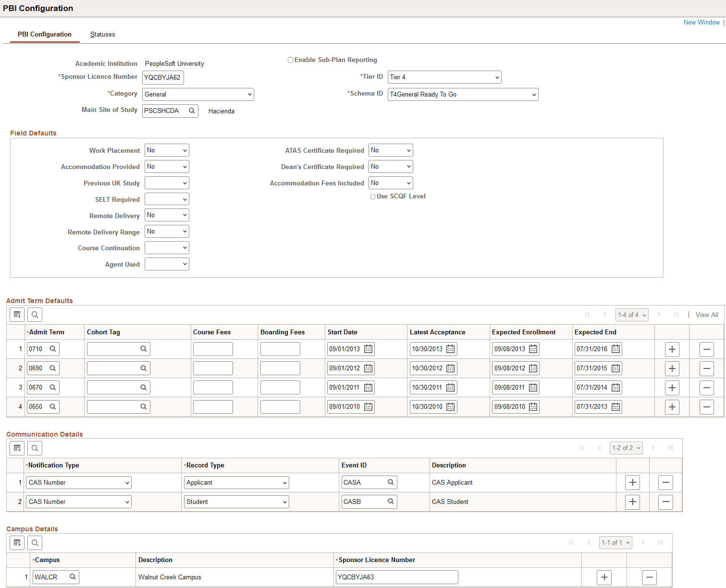
Task: Click the Cohort Tag lookup on row 1
Action: (143, 349)
